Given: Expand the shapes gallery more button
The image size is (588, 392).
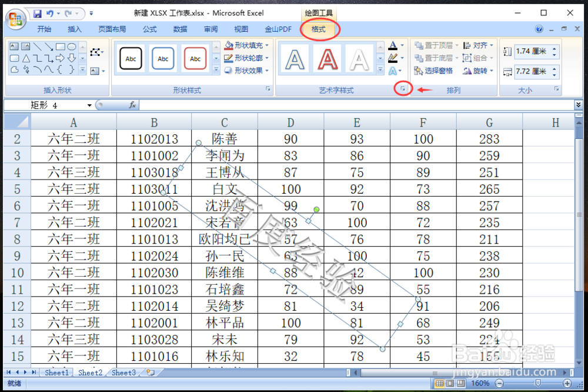Looking at the screenshot, I should pyautogui.click(x=82, y=70).
